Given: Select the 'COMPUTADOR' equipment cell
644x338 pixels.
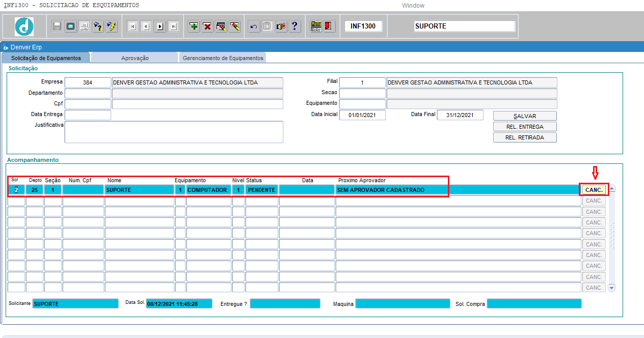Looking at the screenshot, I should [208, 190].
